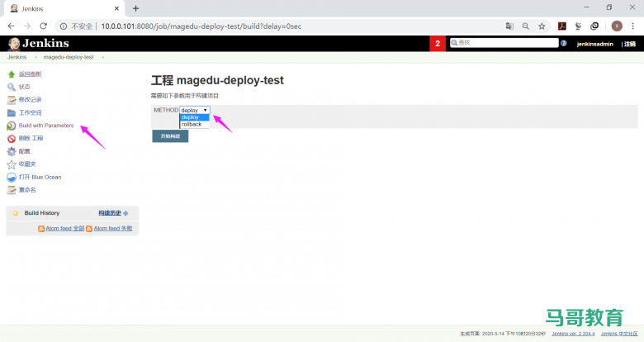
Task: Reload the page
Action: point(43,26)
